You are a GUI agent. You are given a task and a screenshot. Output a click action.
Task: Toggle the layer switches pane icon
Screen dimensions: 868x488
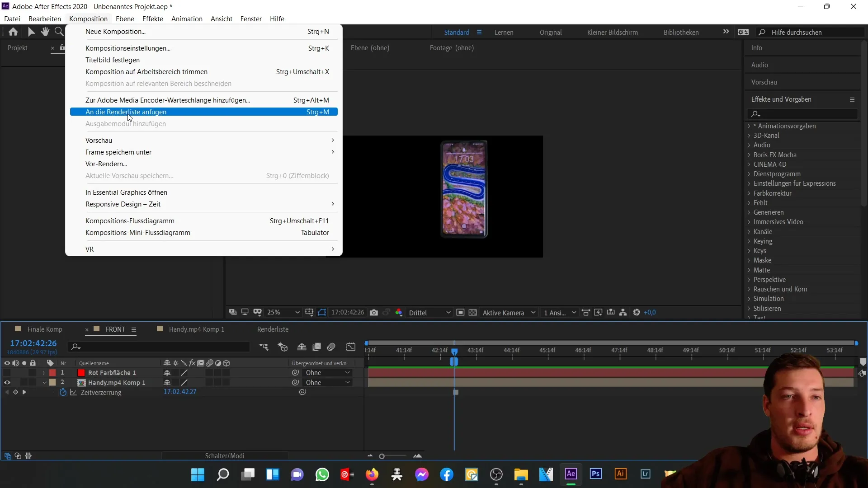click(8, 456)
